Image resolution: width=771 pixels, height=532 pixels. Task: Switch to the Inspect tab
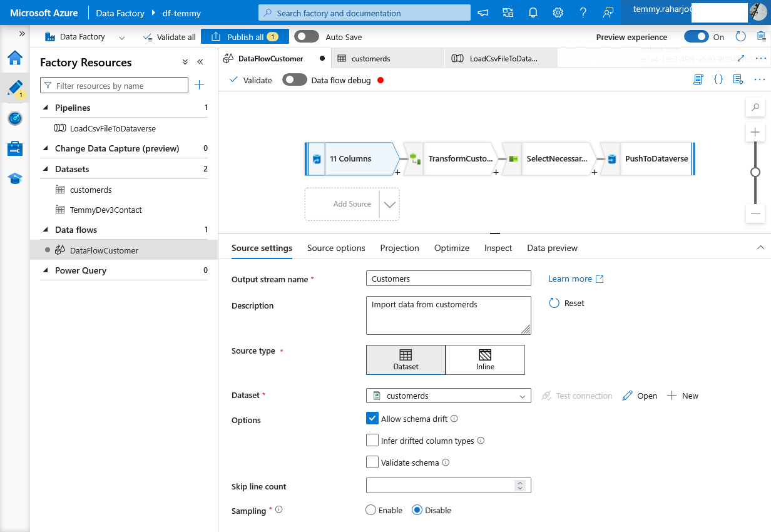pyautogui.click(x=498, y=248)
